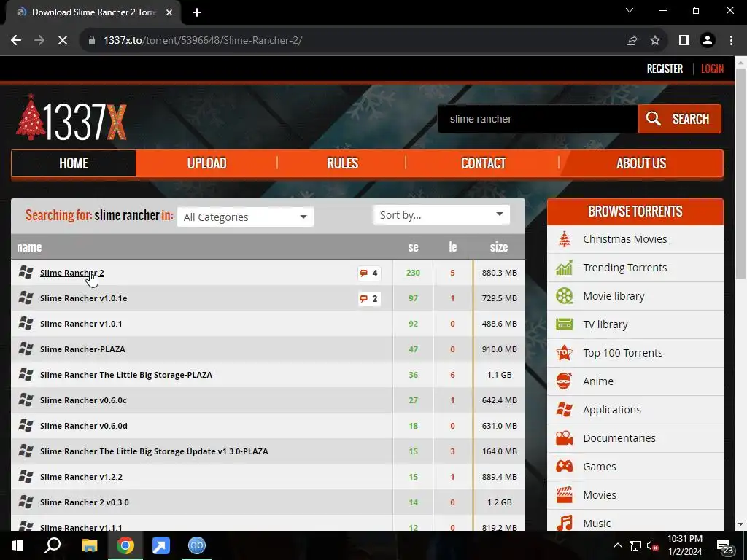Close the Slime Rancher 2 browser tab
Screen dimensions: 747x560
coord(169,12)
